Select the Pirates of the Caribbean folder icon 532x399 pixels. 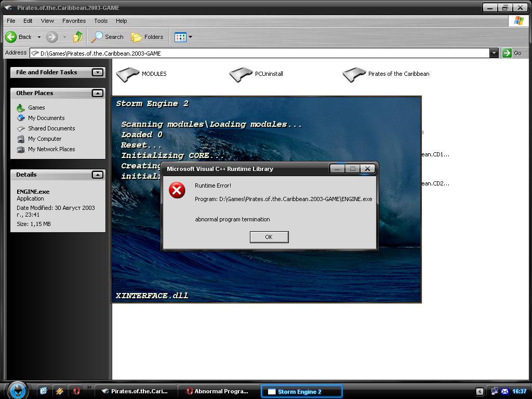click(x=354, y=74)
